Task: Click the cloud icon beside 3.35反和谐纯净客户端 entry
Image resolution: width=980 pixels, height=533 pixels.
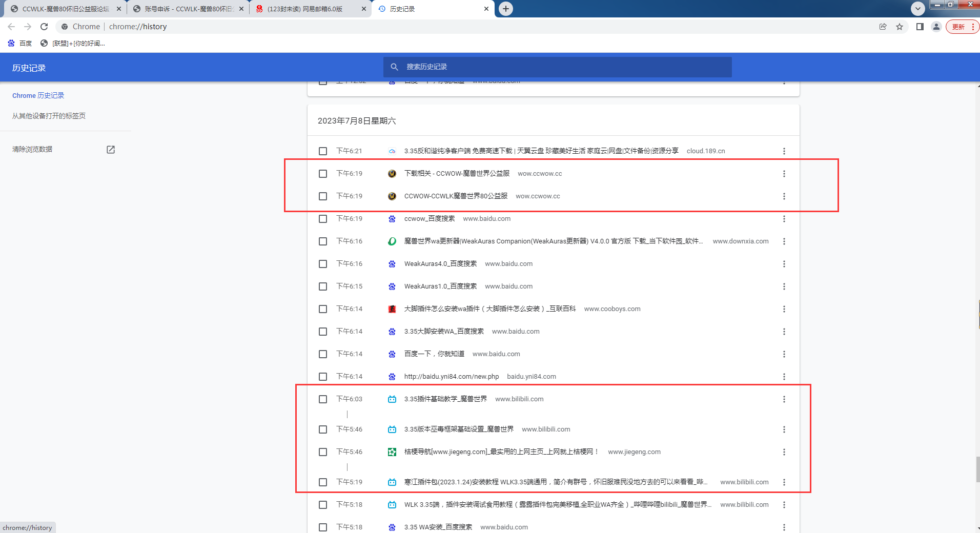Action: pos(392,151)
